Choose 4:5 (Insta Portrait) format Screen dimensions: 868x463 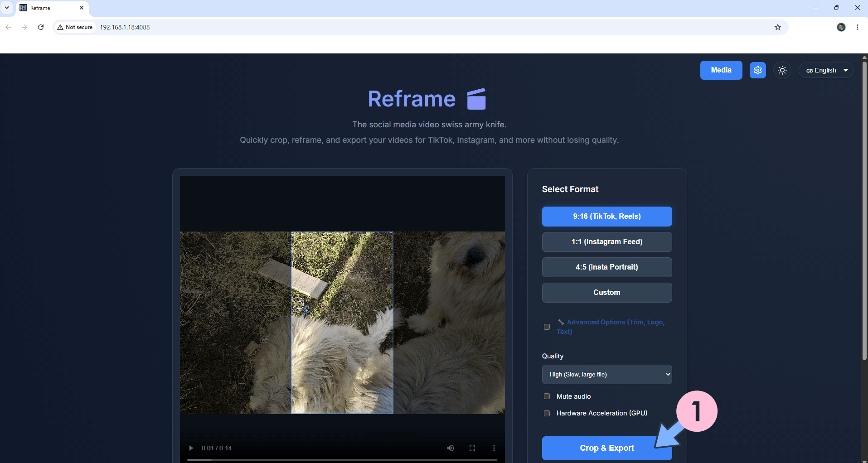tap(607, 267)
